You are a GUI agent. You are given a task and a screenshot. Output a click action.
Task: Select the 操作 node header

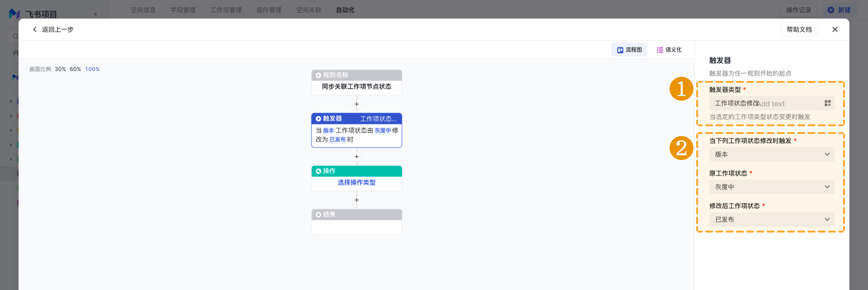[356, 171]
